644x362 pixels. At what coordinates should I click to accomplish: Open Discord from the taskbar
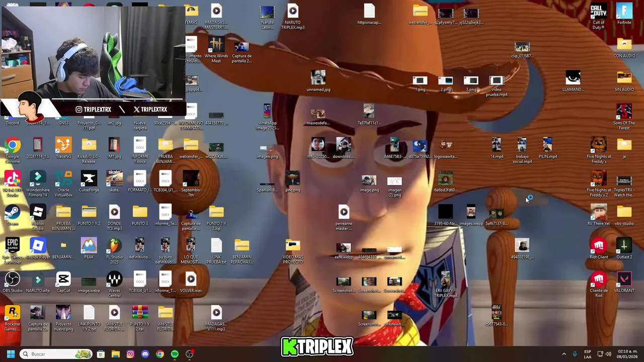pos(145,354)
